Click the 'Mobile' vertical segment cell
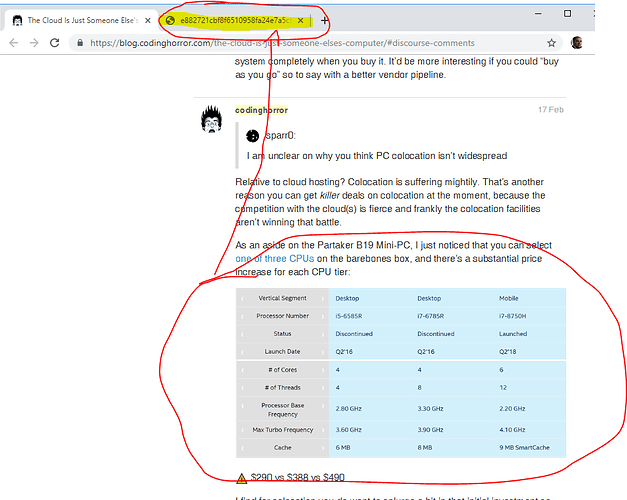Viewport: 627px width, 500px height. (509, 298)
